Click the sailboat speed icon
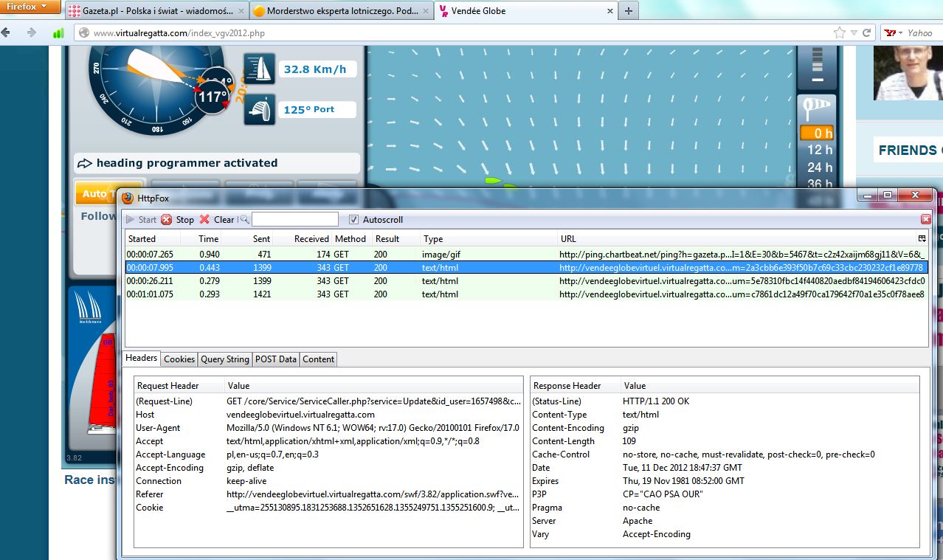Image resolution: width=943 pixels, height=560 pixels. pyautogui.click(x=259, y=69)
